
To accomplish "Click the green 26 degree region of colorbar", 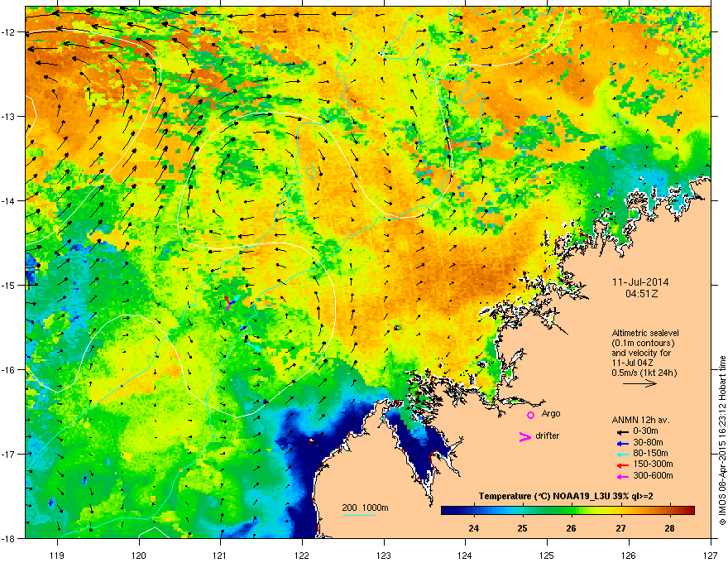I will click(572, 510).
